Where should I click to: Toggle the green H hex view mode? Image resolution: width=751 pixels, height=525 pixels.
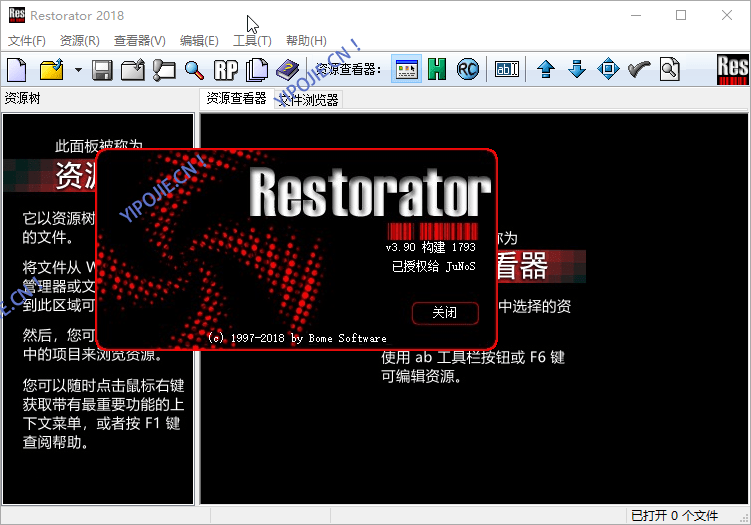436,70
